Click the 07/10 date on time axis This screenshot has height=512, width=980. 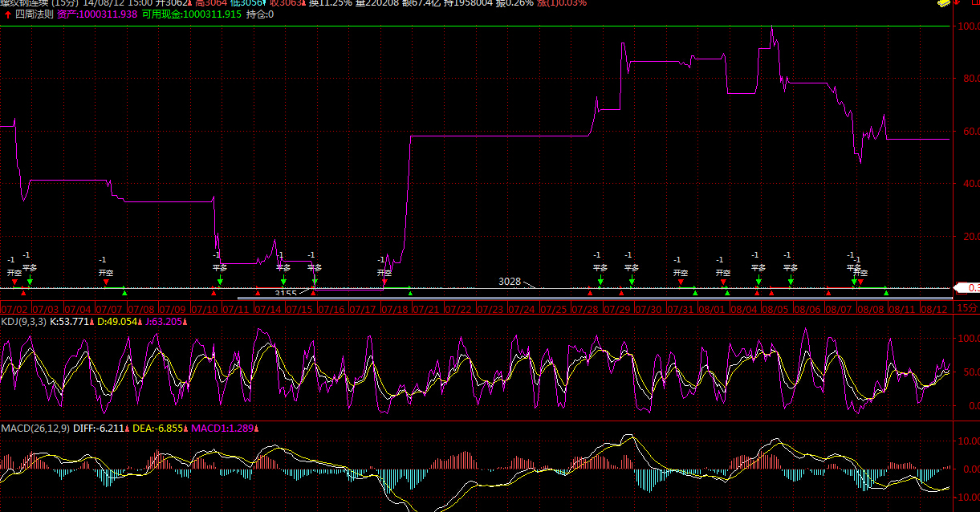coord(204,309)
